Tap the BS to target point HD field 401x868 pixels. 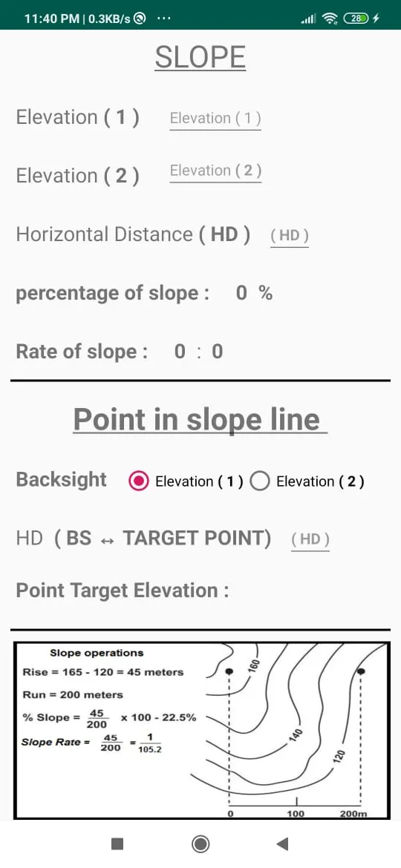(x=310, y=540)
